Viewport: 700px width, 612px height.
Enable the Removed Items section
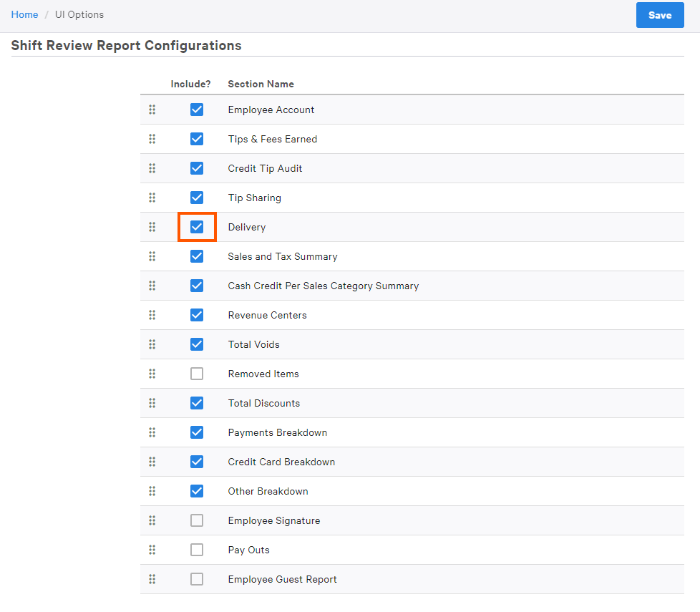tap(197, 374)
